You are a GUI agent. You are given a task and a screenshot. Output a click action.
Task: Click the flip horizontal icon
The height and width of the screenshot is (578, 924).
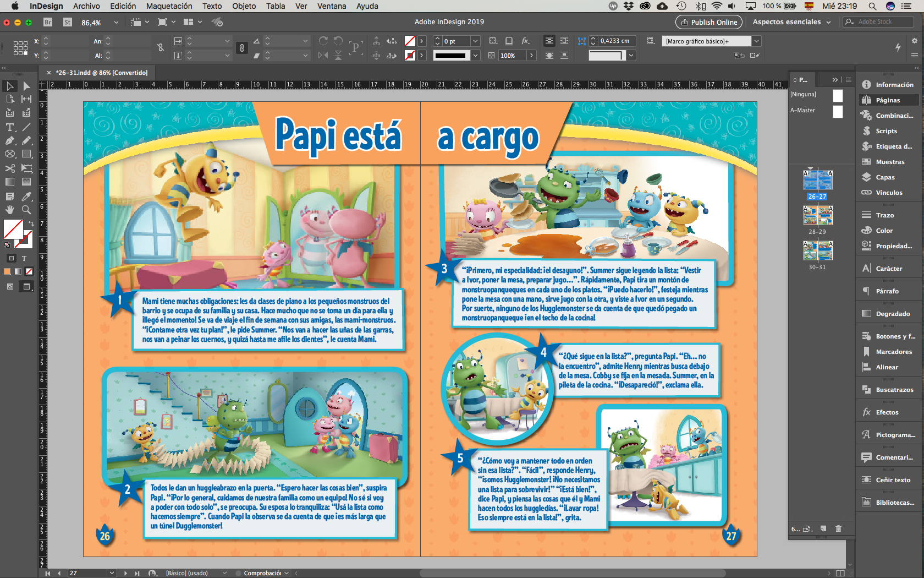pyautogui.click(x=323, y=55)
